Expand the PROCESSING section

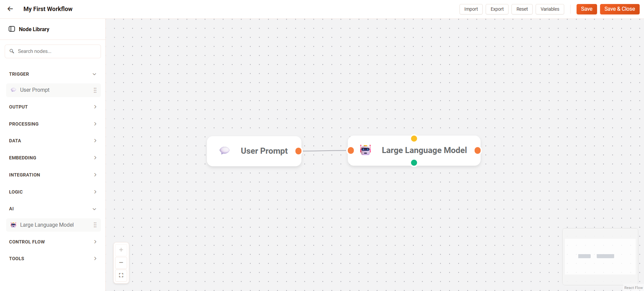pos(95,124)
